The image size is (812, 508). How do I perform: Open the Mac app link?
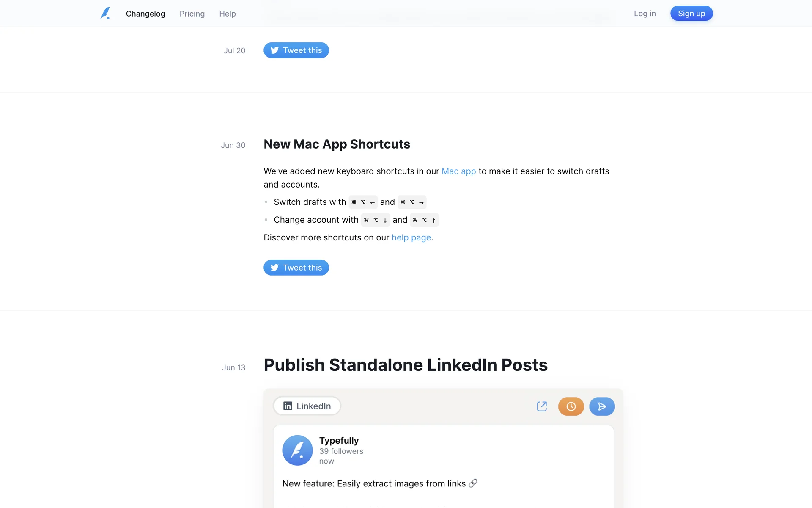pos(458,171)
